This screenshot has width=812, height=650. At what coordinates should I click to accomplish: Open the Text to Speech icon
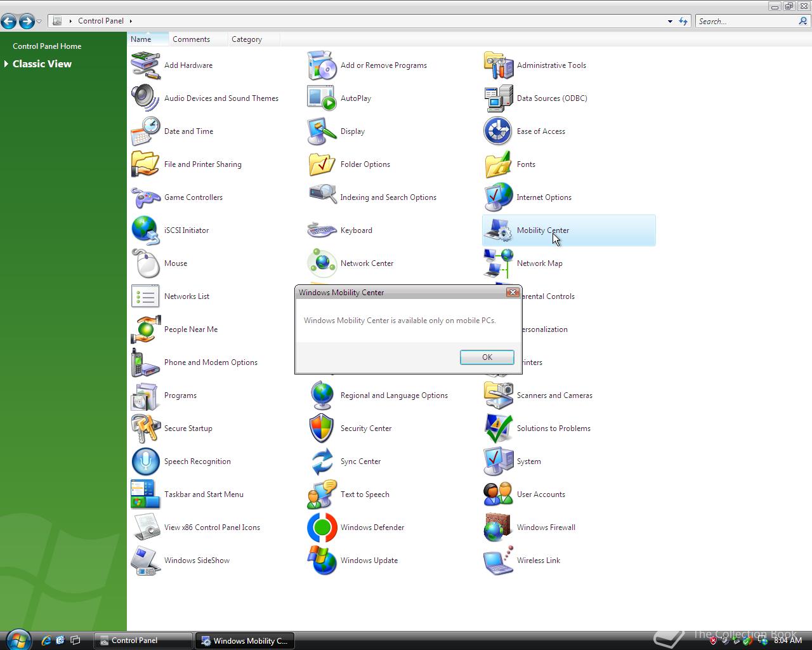(322, 494)
